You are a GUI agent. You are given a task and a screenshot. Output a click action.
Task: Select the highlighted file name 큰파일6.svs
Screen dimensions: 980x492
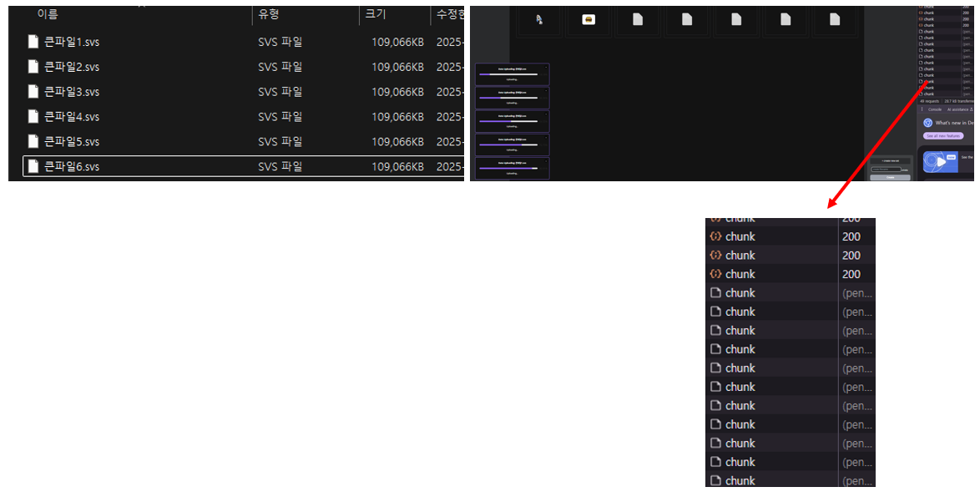coord(72,167)
